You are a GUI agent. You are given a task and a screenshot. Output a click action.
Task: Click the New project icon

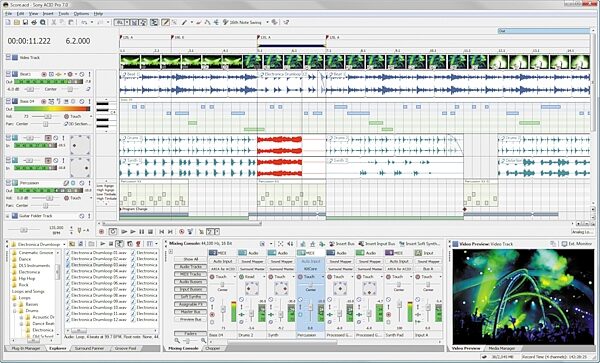click(8, 23)
